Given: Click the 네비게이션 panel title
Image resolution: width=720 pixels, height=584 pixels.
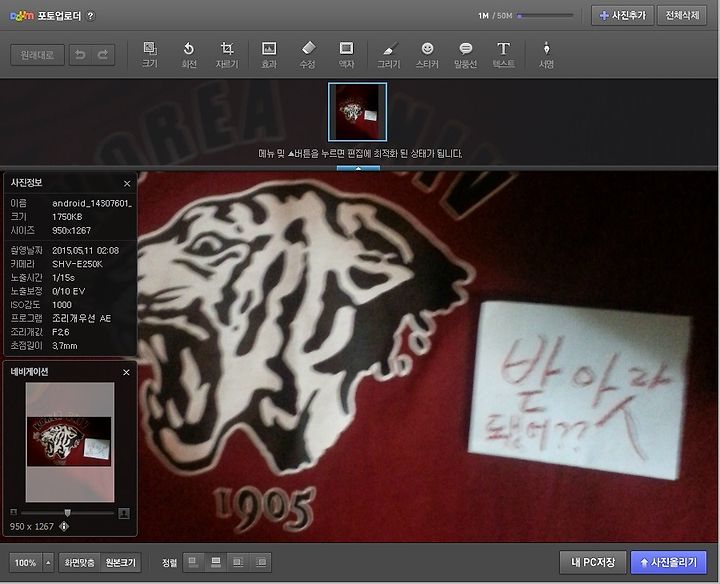Looking at the screenshot, I should tap(29, 372).
